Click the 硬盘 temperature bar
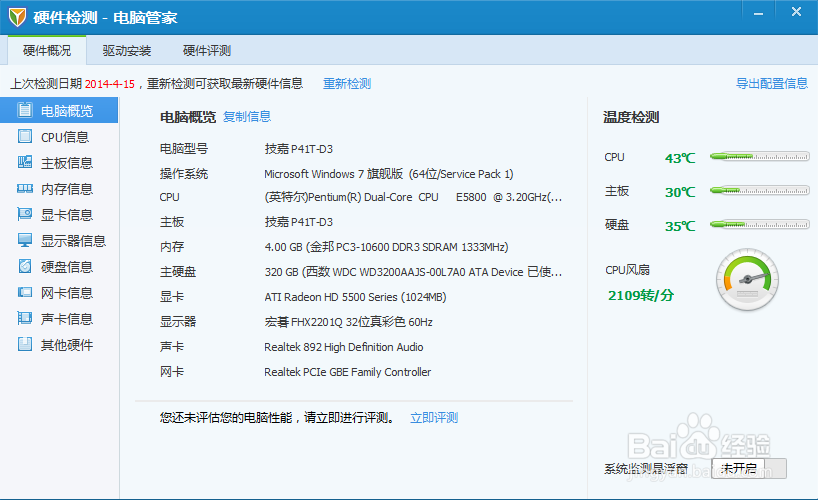Image resolution: width=818 pixels, height=500 pixels. (x=760, y=224)
